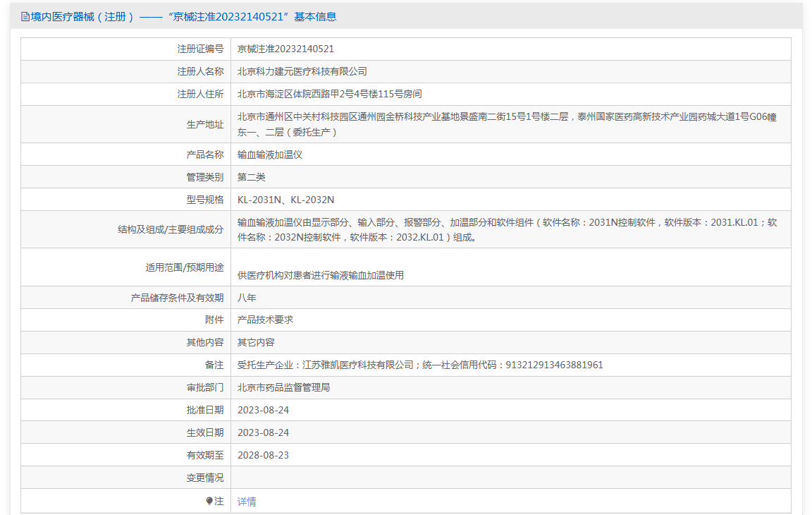This screenshot has width=812, height=515.
Task: Select the approval date 2023-08-24 in 批准日期 row
Action: pos(263,411)
